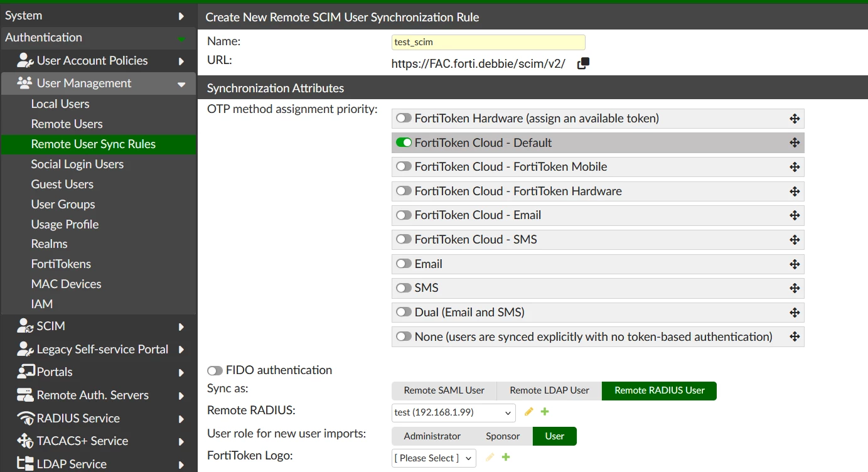Collapse the User Management submenu arrow
The image size is (868, 472).
pyautogui.click(x=181, y=84)
